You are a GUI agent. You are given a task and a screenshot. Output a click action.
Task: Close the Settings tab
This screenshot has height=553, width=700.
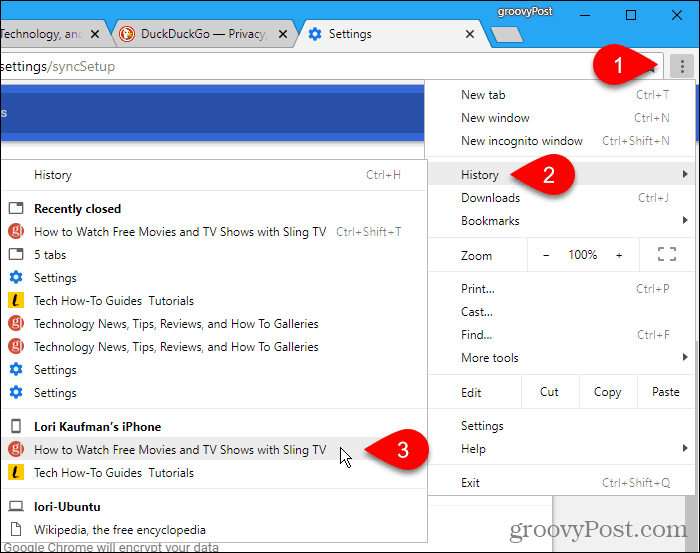pyautogui.click(x=470, y=34)
